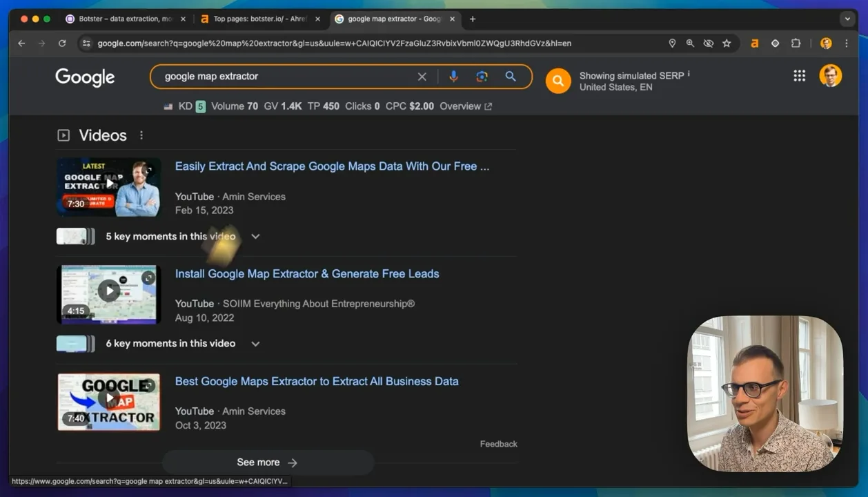Image resolution: width=868 pixels, height=497 pixels.
Task: Open Chrome's three-dot menu
Action: pos(847,43)
